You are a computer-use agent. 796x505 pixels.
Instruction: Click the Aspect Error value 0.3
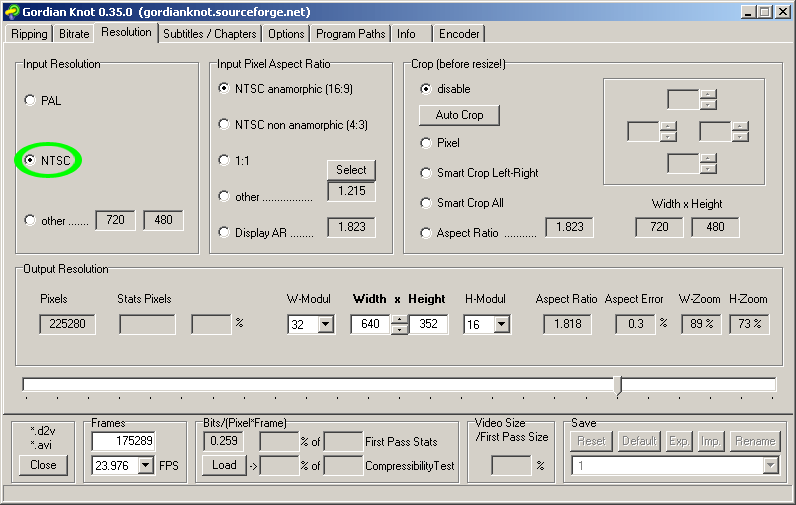coord(636,324)
